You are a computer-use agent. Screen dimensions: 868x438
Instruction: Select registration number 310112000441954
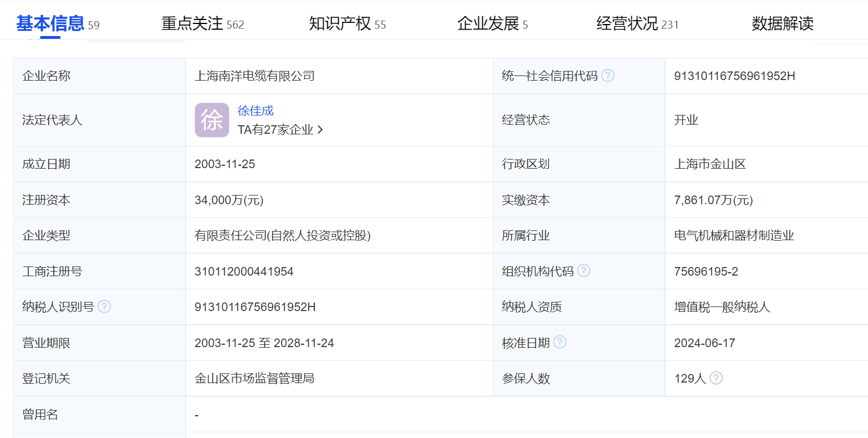coord(244,272)
